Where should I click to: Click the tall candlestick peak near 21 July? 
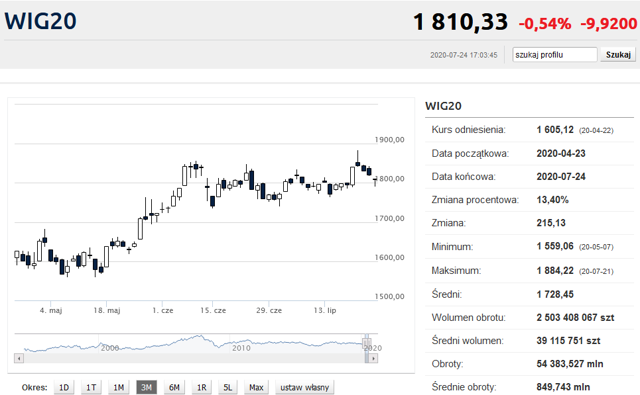pos(358,158)
